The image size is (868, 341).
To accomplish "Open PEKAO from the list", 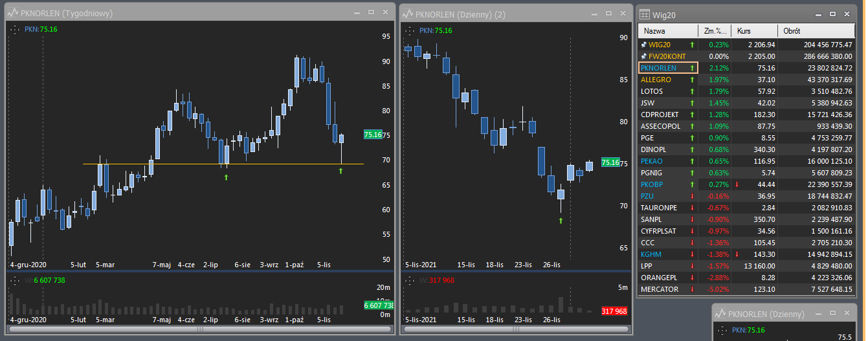I will 651,161.
